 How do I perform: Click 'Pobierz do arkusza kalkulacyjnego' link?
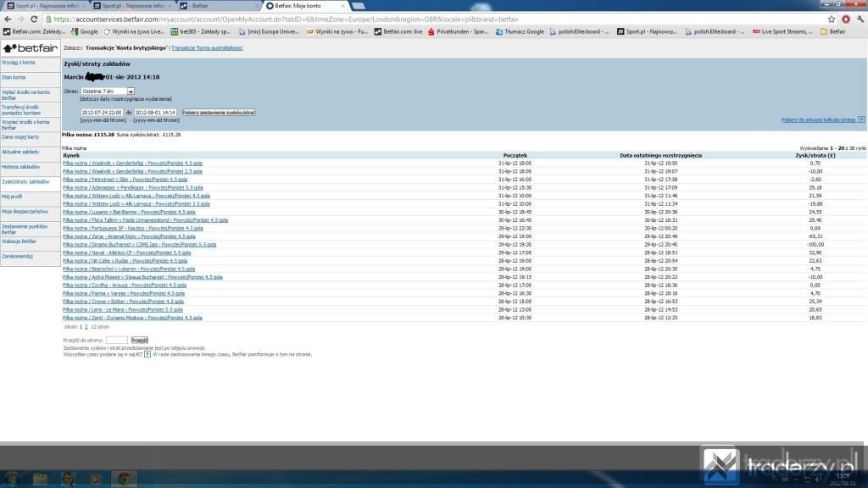click(x=818, y=119)
